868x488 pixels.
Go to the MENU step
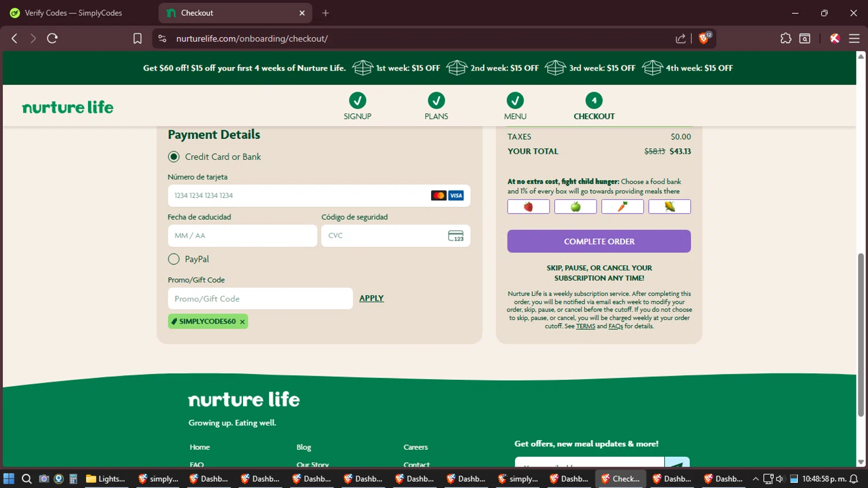click(515, 107)
